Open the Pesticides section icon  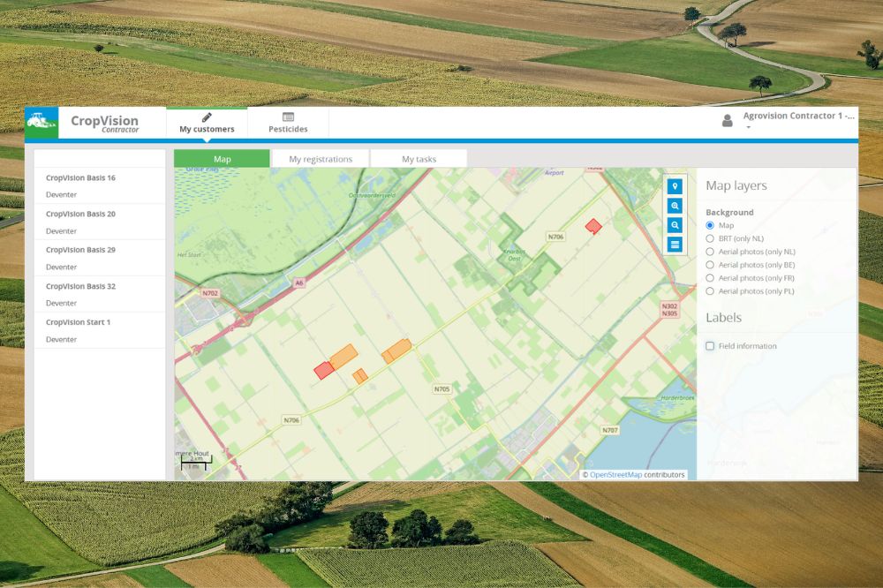point(288,117)
